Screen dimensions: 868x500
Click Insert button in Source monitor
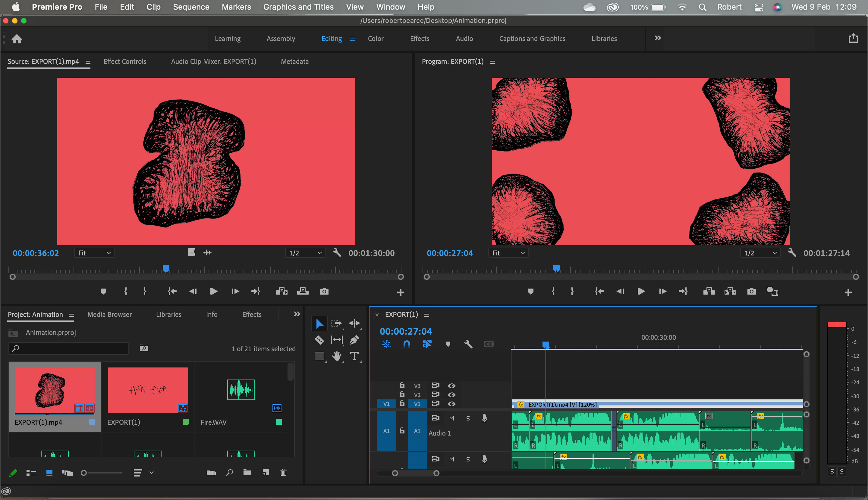pyautogui.click(x=281, y=292)
